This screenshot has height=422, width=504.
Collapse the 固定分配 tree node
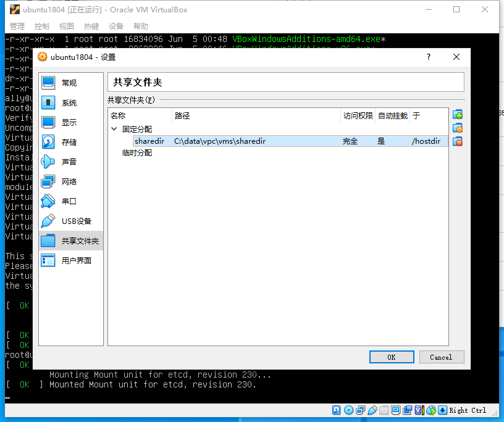click(114, 129)
